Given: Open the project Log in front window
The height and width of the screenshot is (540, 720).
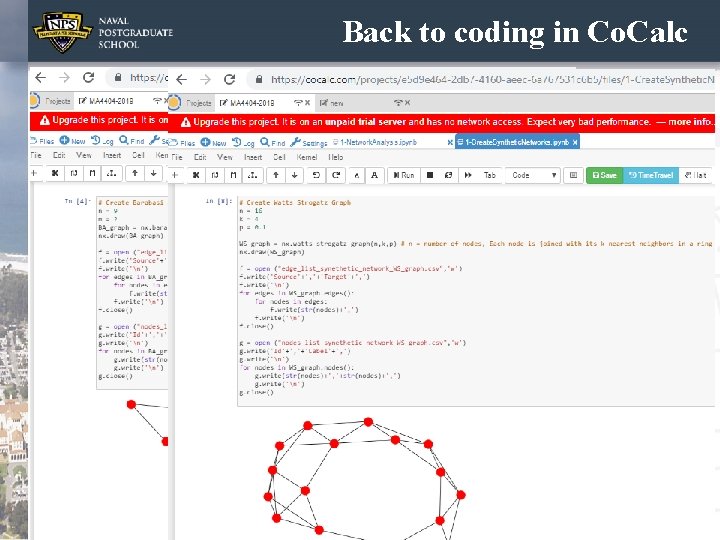Looking at the screenshot, I should click(x=243, y=143).
